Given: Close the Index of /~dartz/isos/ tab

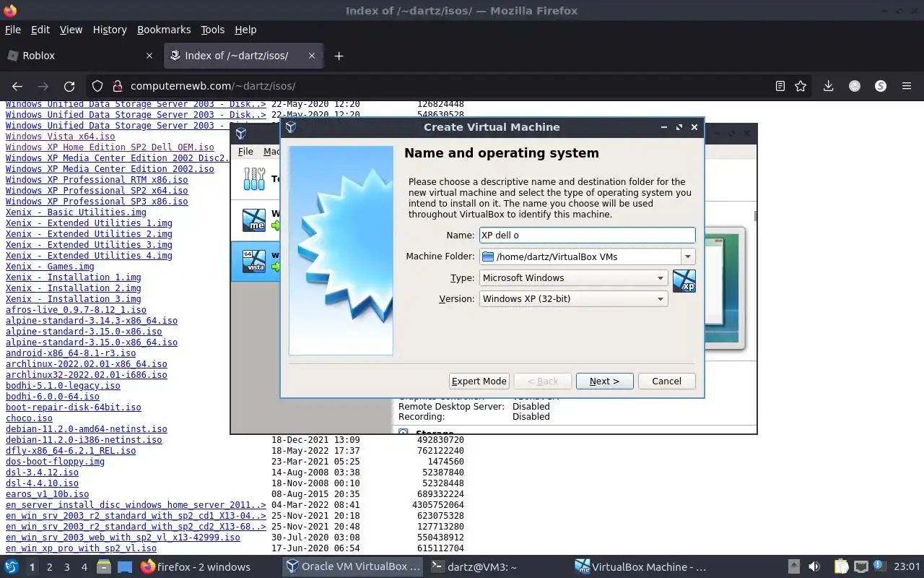Looking at the screenshot, I should click(x=312, y=56).
